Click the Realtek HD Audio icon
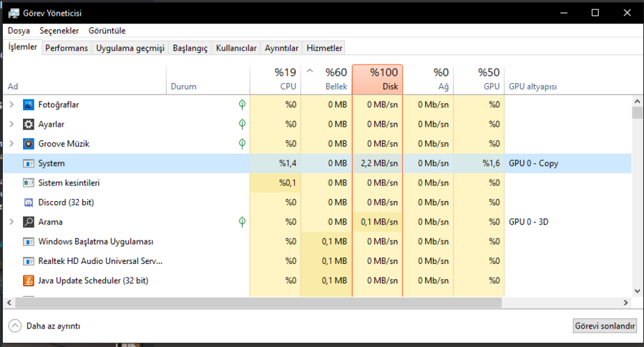Image resolution: width=644 pixels, height=347 pixels. pyautogui.click(x=29, y=261)
